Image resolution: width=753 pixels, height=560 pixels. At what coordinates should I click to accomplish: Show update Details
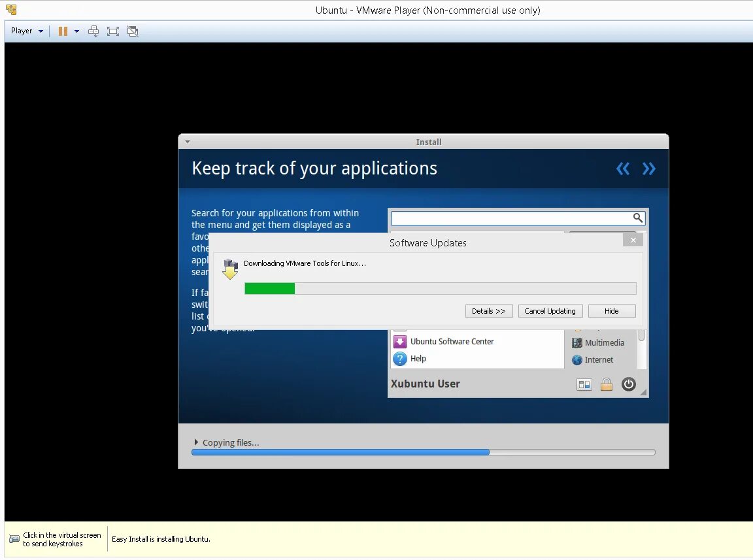coord(489,311)
